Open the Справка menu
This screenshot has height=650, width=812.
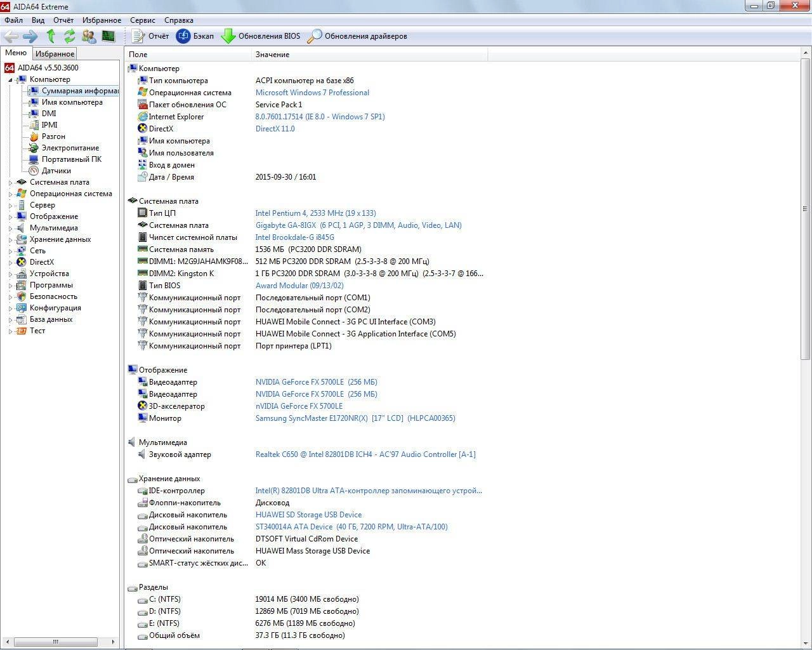[178, 20]
